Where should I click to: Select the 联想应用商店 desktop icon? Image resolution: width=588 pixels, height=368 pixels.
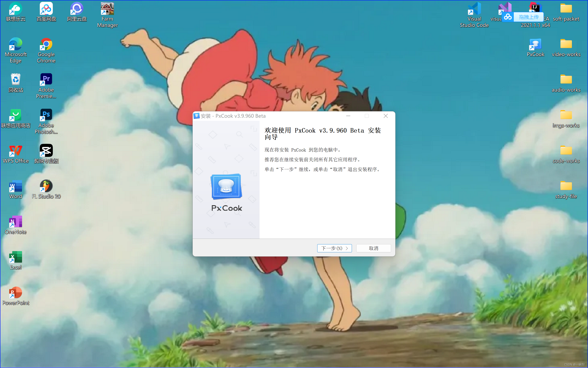(x=15, y=119)
